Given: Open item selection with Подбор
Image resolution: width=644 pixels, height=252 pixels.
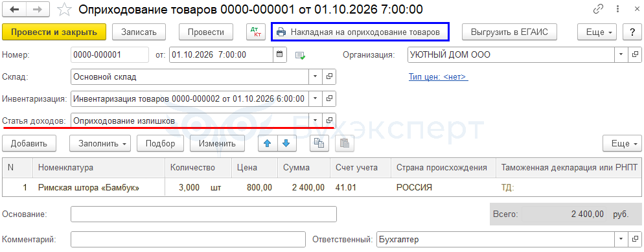Looking at the screenshot, I should point(160,144).
